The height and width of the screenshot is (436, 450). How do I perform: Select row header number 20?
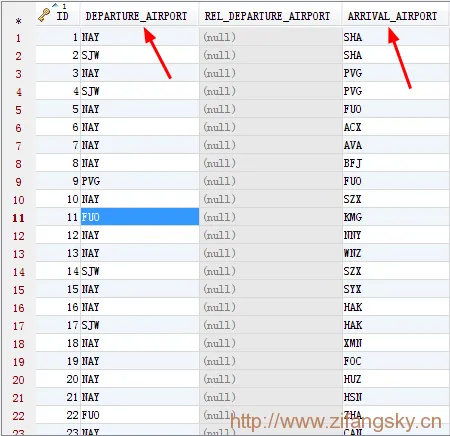(x=19, y=380)
